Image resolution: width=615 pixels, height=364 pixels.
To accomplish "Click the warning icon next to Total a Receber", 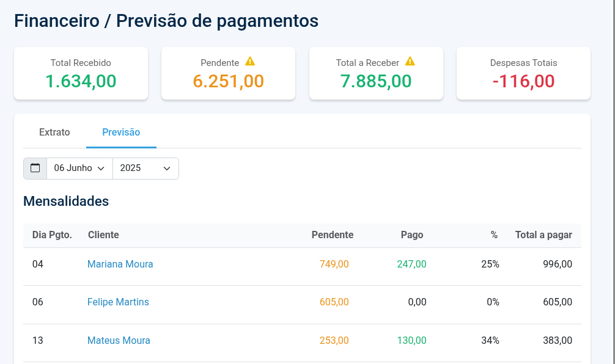I will pyautogui.click(x=410, y=62).
